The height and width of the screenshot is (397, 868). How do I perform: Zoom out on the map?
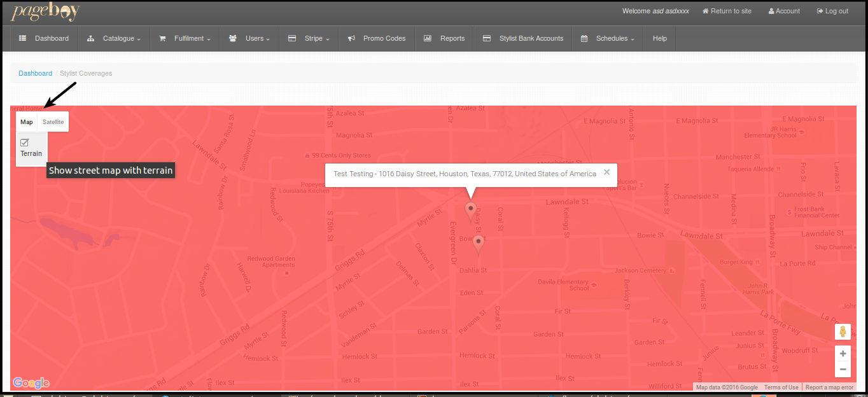coord(843,370)
